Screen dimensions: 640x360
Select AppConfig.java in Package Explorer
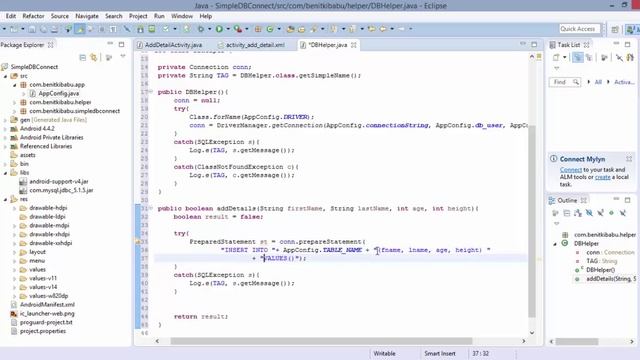click(x=58, y=93)
